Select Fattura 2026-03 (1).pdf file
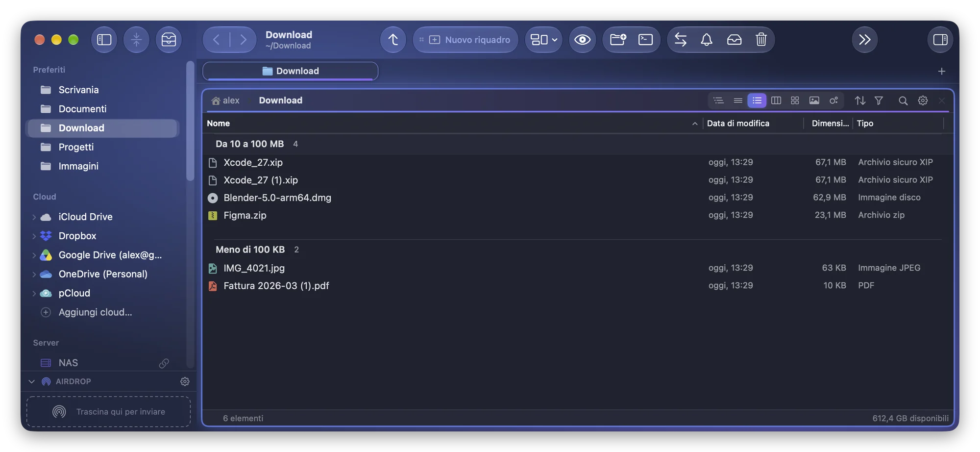This screenshot has height=452, width=980. [x=577, y=286]
